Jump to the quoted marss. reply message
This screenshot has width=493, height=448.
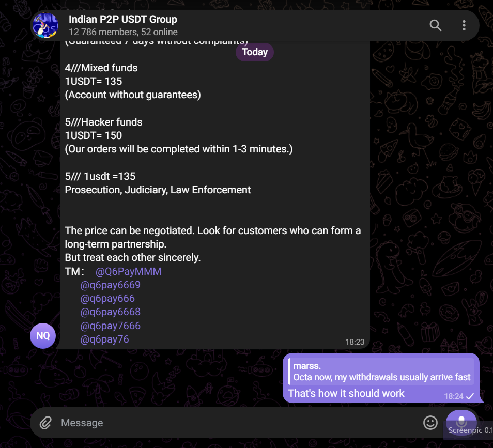click(381, 372)
